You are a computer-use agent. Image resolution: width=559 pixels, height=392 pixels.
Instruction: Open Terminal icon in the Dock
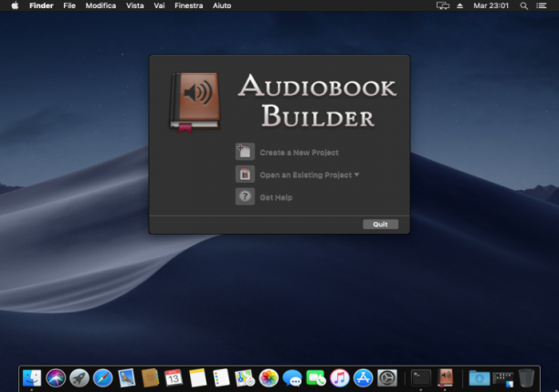(421, 377)
